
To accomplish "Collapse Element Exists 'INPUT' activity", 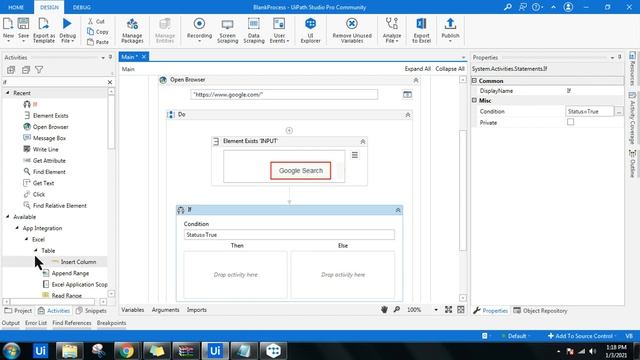I will [x=362, y=142].
